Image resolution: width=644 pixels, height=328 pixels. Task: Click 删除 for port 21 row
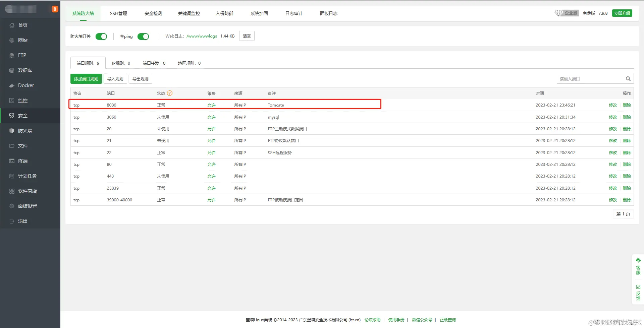(x=627, y=140)
